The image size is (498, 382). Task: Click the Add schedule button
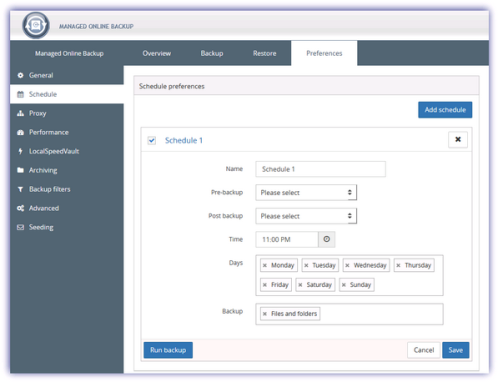[445, 110]
